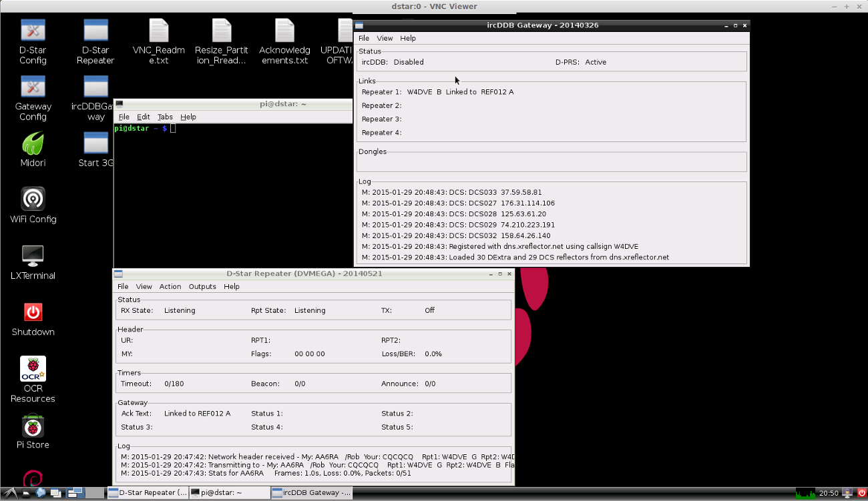The height and width of the screenshot is (501, 868).
Task: Click the taskbar clock showing 20:50
Action: (x=829, y=493)
